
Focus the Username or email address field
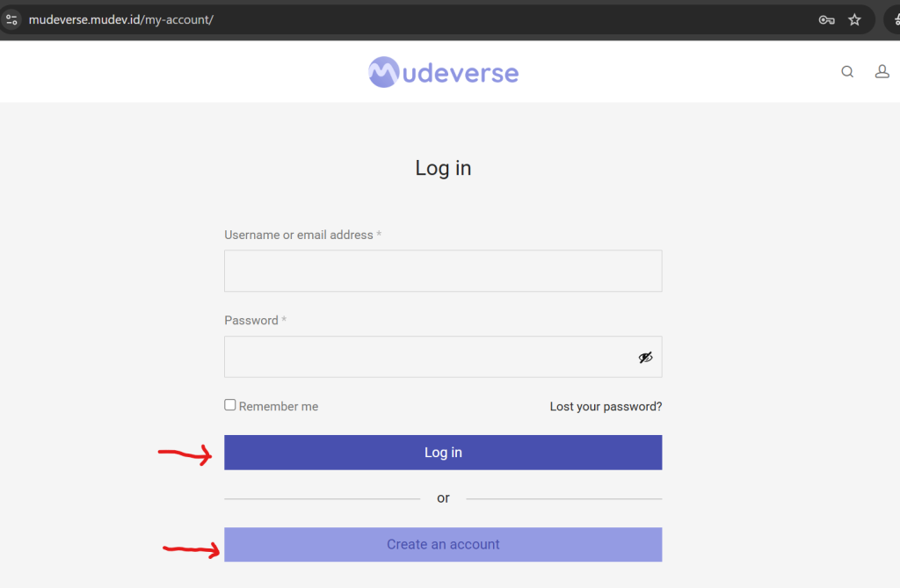click(x=443, y=271)
